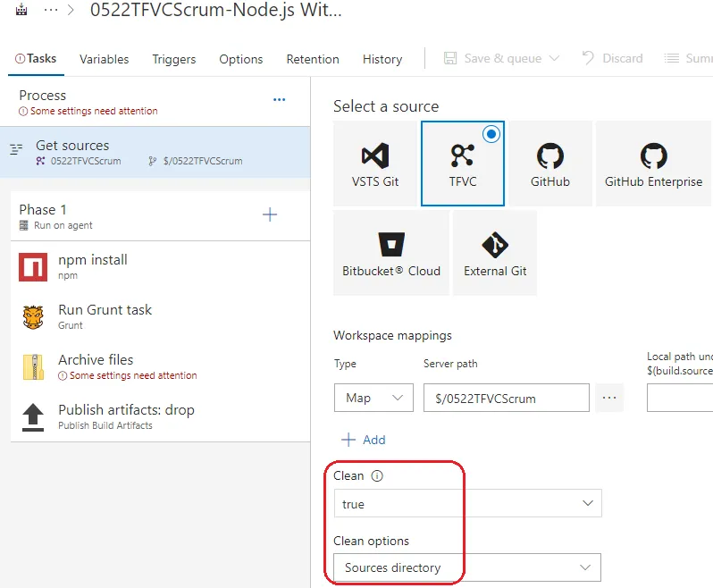The image size is (713, 588).
Task: Click 'Some settings need attention' under Archive files
Action: coord(133,375)
